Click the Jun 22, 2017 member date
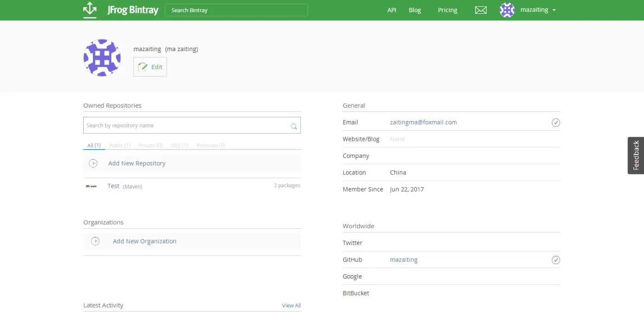Screen dimensions: 644x312 pyautogui.click(x=407, y=189)
